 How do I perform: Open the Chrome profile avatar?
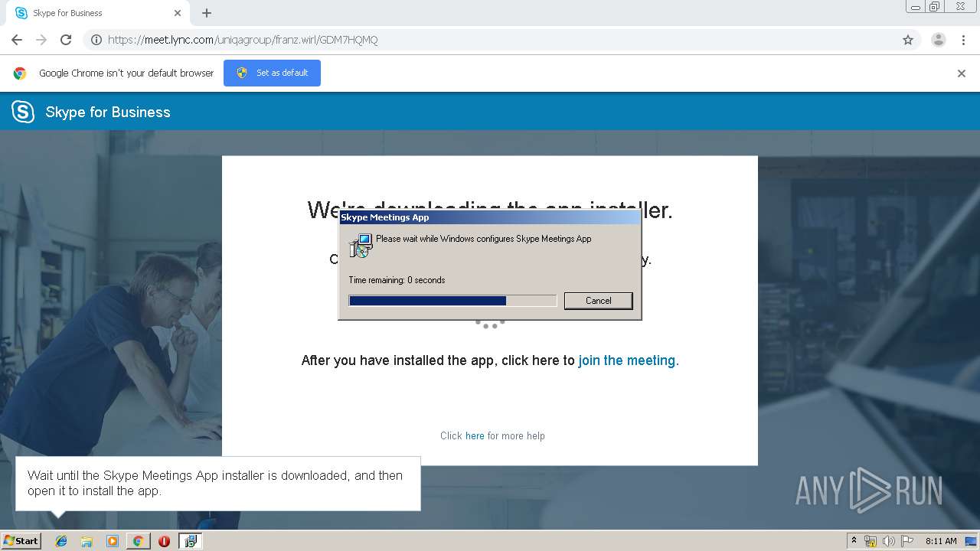[x=939, y=40]
